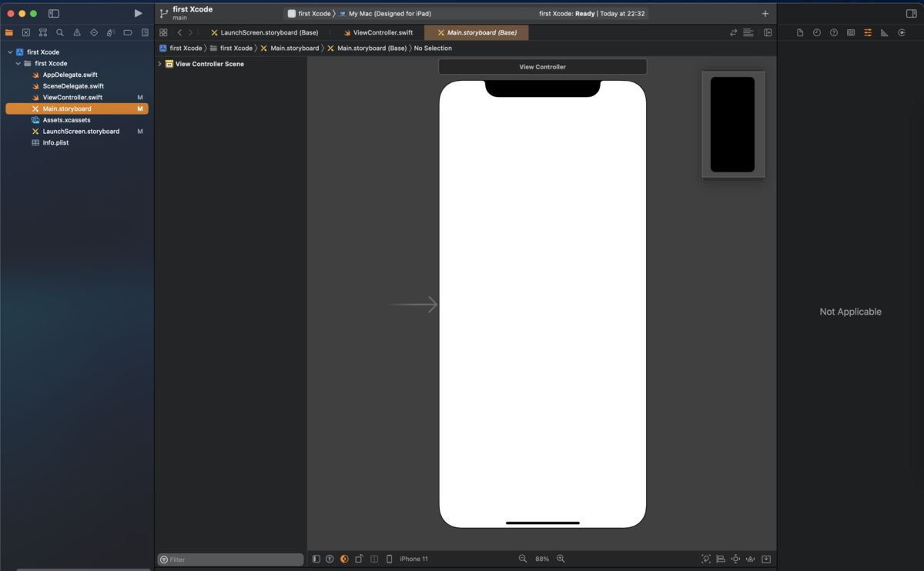
Task: Toggle the document outline visibility
Action: click(316, 559)
